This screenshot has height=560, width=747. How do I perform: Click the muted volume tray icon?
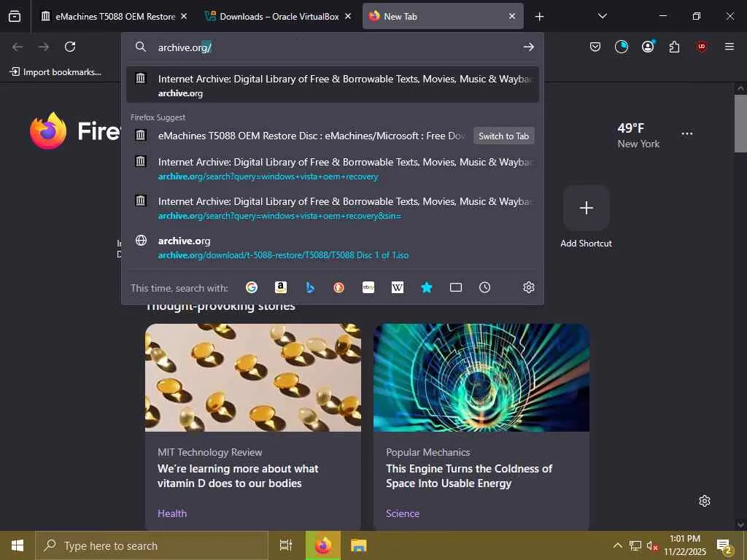click(652, 545)
